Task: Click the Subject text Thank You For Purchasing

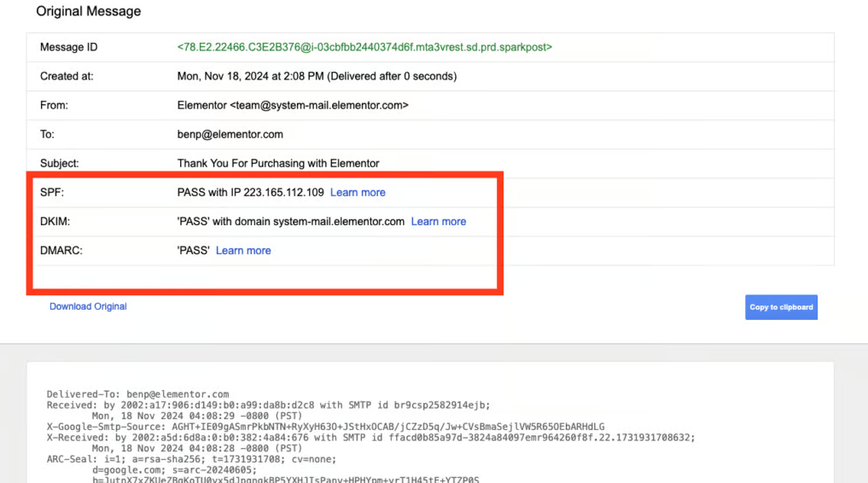Action: point(278,163)
